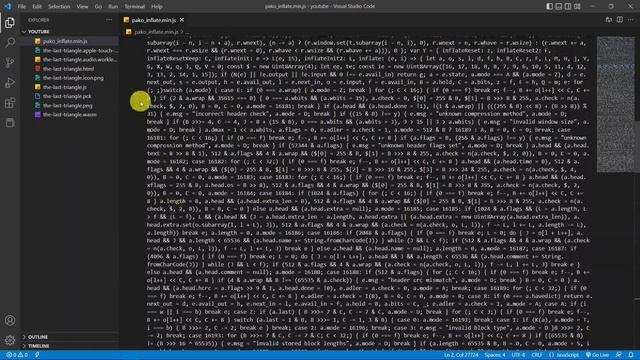Screen dimensions: 640x360
Task: Click the leftmost icon in the editor title actions
Action: (x=609, y=20)
